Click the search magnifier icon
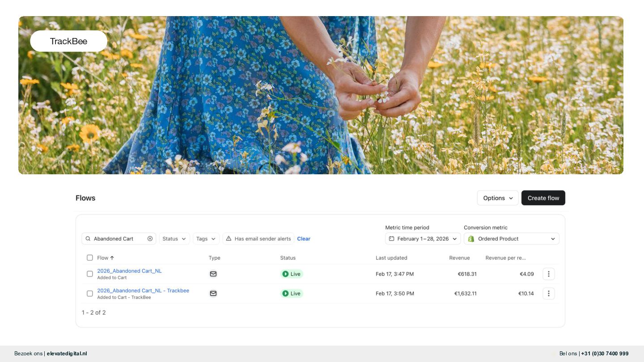Screen dimensions: 644x362 point(88,239)
